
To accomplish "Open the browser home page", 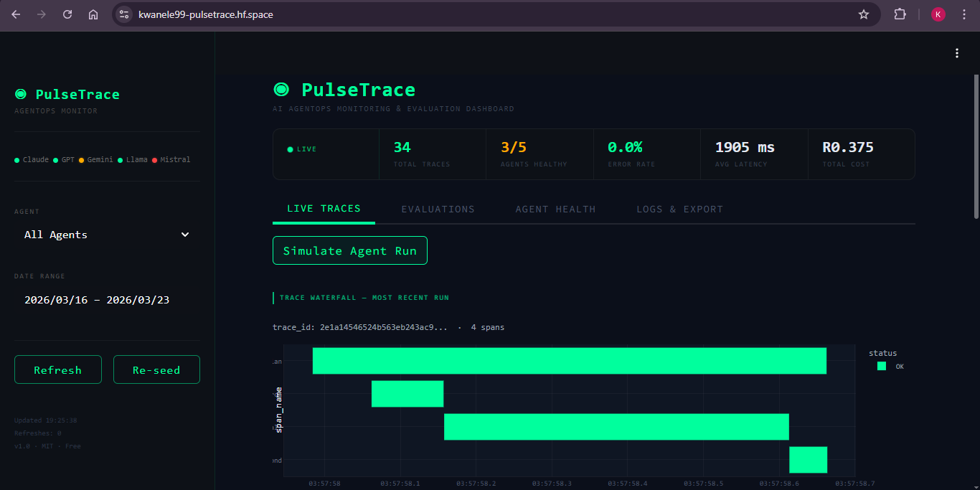I will 93,14.
